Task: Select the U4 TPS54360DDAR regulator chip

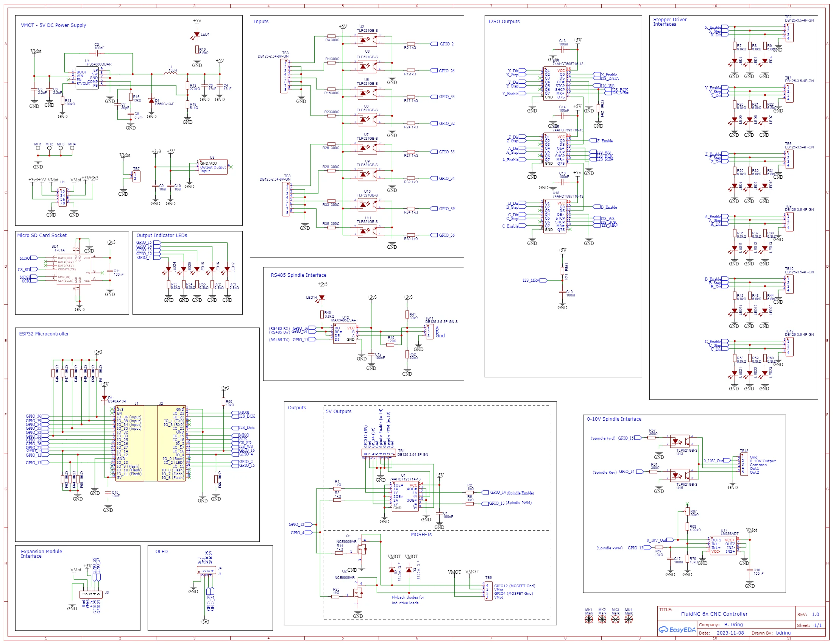Action: pos(87,78)
